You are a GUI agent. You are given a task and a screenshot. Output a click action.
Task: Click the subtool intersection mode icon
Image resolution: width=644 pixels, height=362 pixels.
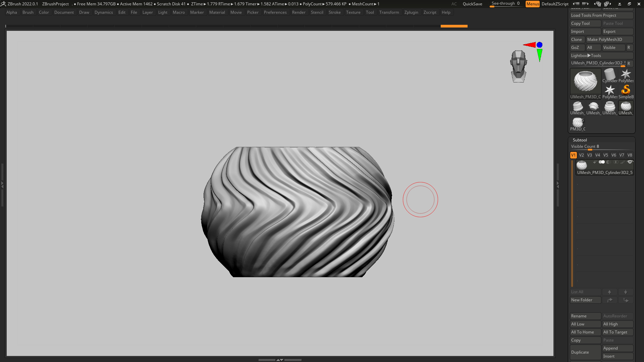(x=616, y=162)
